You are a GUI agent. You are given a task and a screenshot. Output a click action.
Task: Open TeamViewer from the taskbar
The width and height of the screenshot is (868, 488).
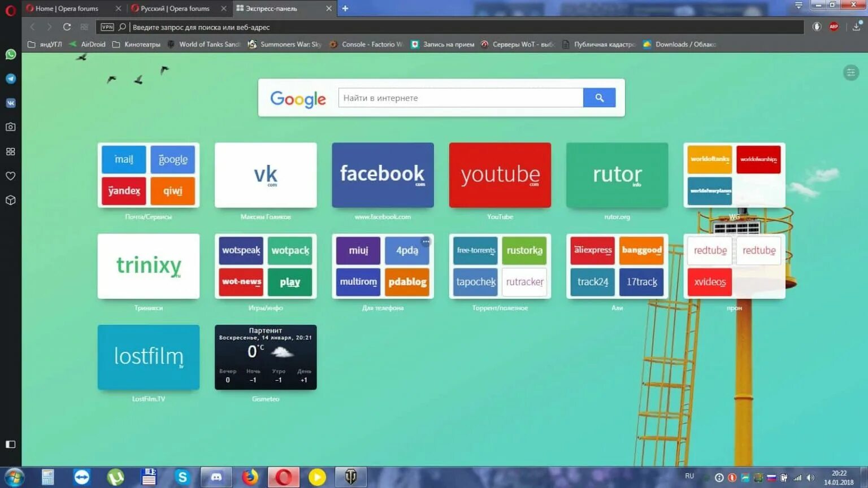pos(82,477)
